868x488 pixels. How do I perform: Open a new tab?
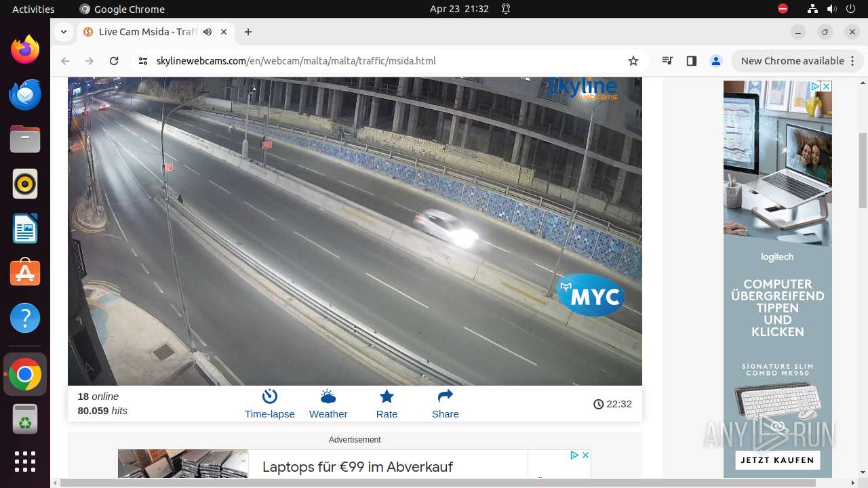click(x=248, y=32)
